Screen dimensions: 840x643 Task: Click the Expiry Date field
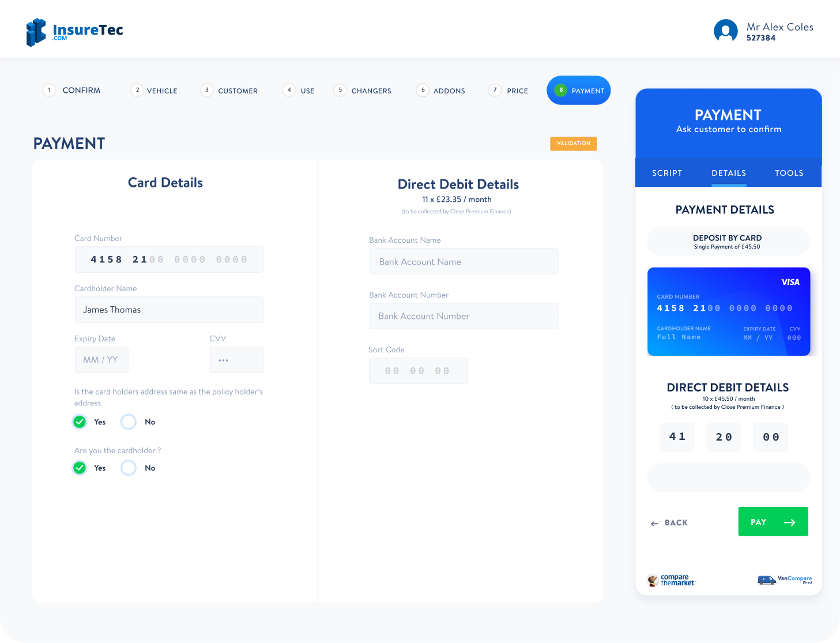101,360
